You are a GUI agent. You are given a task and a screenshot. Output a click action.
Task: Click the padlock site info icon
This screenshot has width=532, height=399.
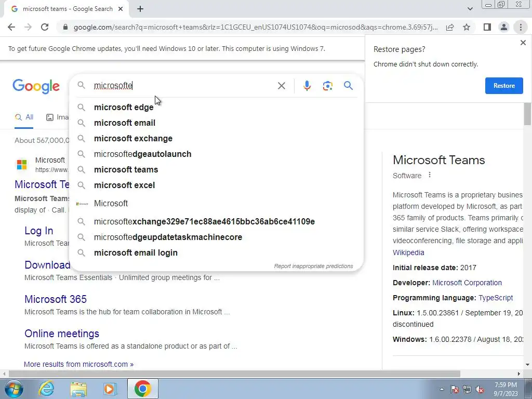[65, 27]
